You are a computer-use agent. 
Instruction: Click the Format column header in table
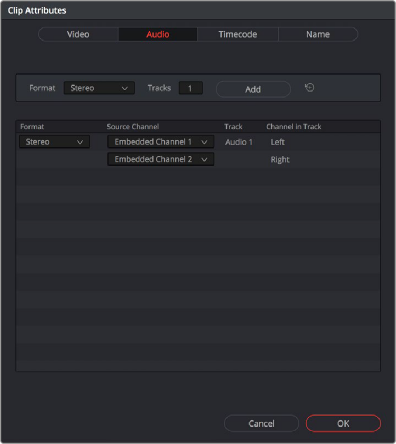(x=32, y=127)
